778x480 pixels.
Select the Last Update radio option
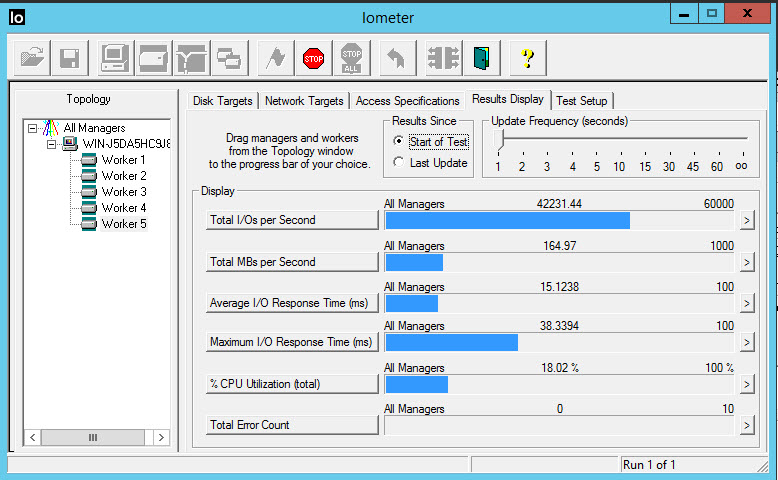[x=430, y=163]
